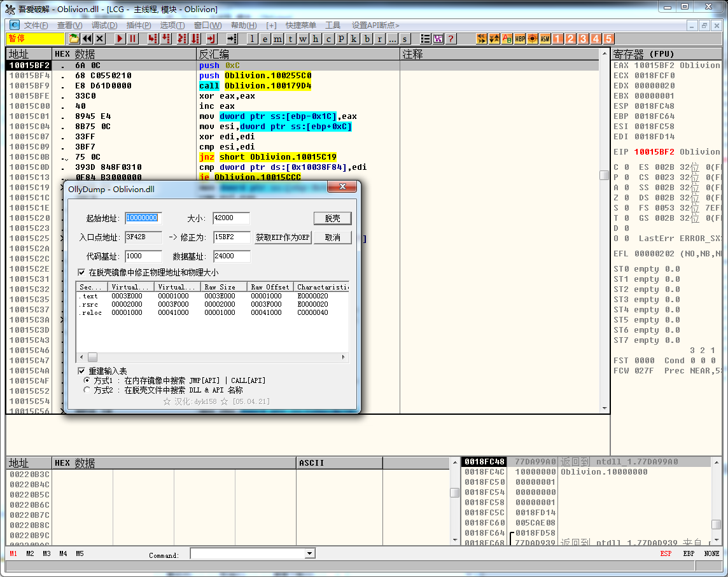This screenshot has height=577, width=728.
Task: Open the References window with the 'r' button
Action: (379, 39)
